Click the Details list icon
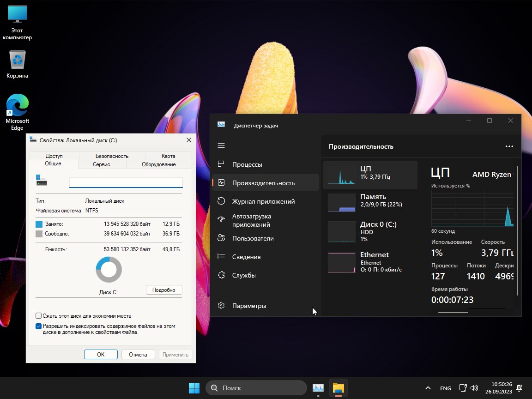 [221, 257]
